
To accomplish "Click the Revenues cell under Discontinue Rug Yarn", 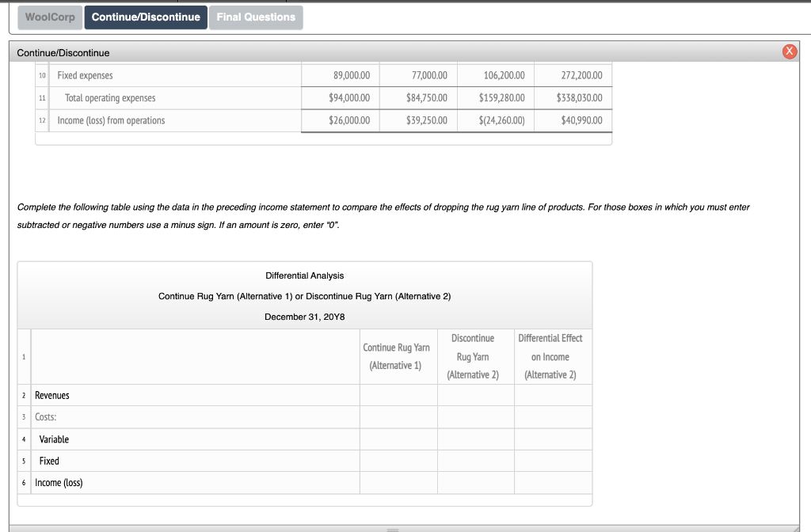I will (475, 395).
